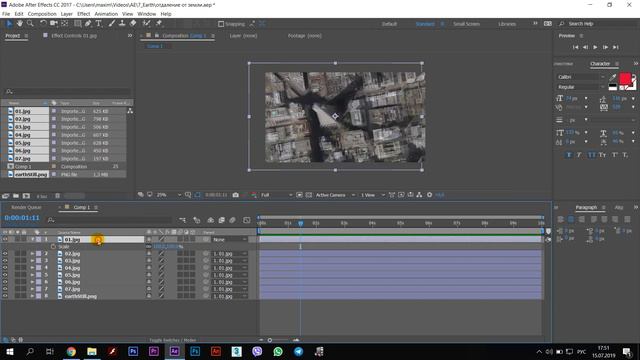
Task: Play the preview
Action: point(595,47)
